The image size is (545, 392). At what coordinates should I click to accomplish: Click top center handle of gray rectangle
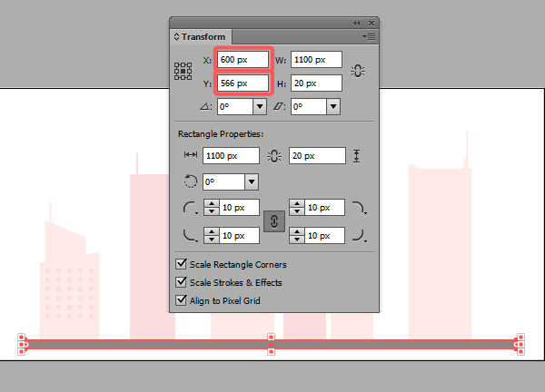point(271,338)
